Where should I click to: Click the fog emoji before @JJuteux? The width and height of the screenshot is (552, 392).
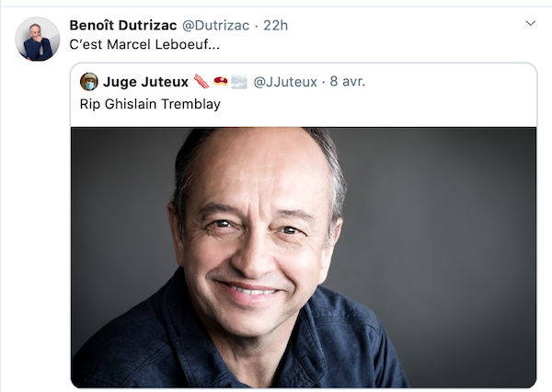pos(239,81)
